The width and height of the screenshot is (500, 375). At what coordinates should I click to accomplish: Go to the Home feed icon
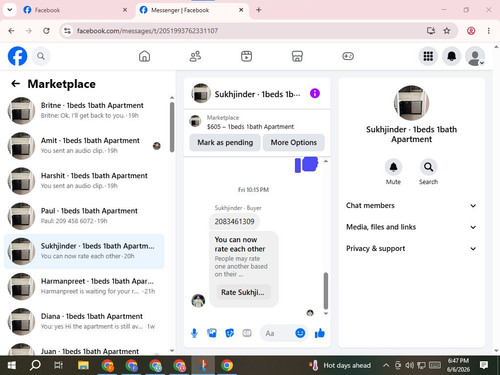144,56
